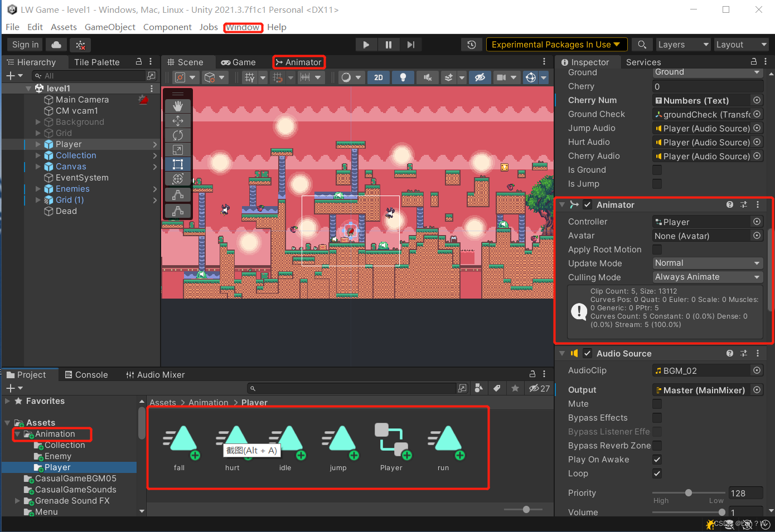This screenshot has height=532, width=775.
Task: Toggle scene lighting bulb
Action: pos(403,77)
